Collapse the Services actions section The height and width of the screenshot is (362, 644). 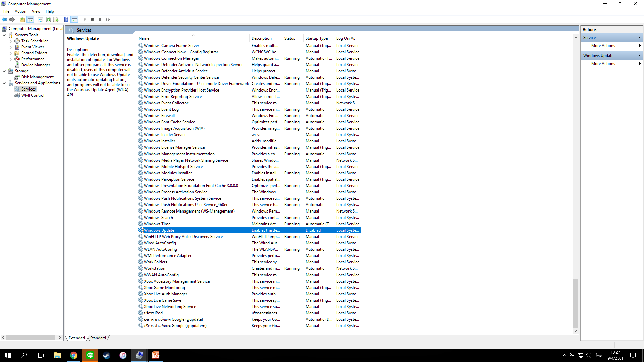[x=639, y=38]
